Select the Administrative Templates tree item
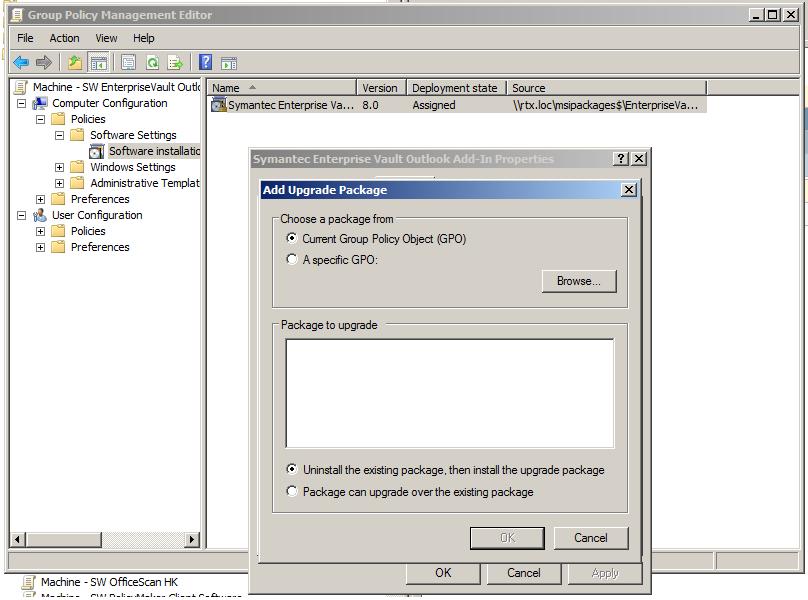Image resolution: width=808 pixels, height=600 pixels. pos(145,183)
